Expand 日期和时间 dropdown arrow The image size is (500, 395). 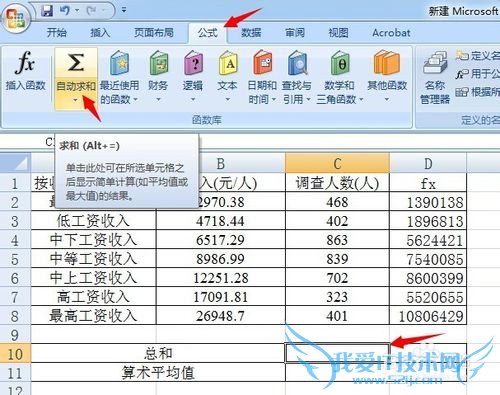point(274,99)
